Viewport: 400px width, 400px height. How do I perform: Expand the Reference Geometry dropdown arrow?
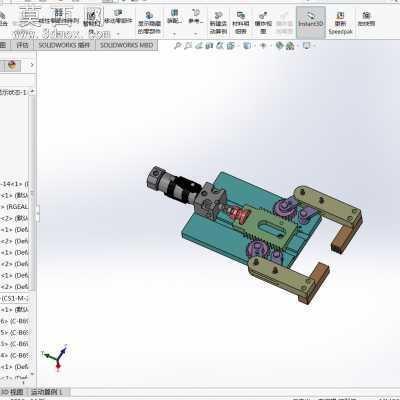click(x=196, y=33)
